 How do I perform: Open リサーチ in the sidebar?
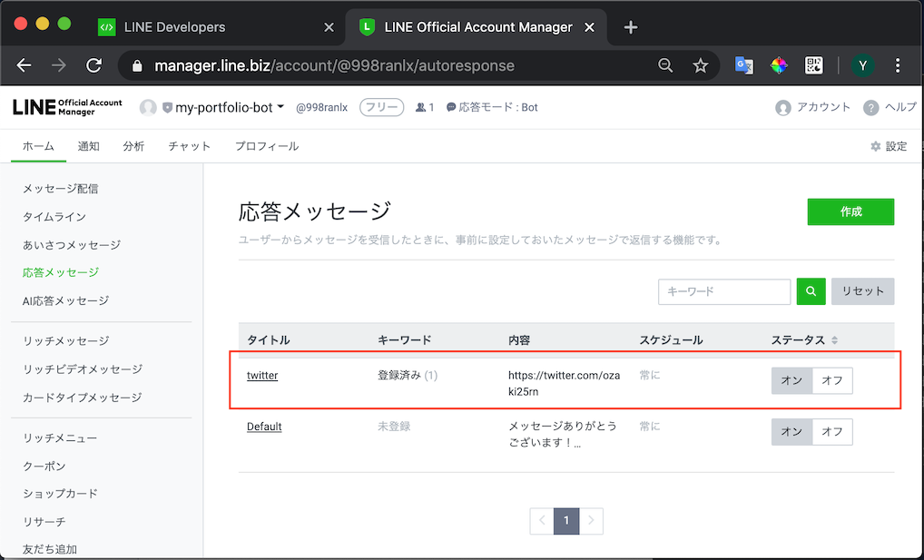click(x=44, y=522)
